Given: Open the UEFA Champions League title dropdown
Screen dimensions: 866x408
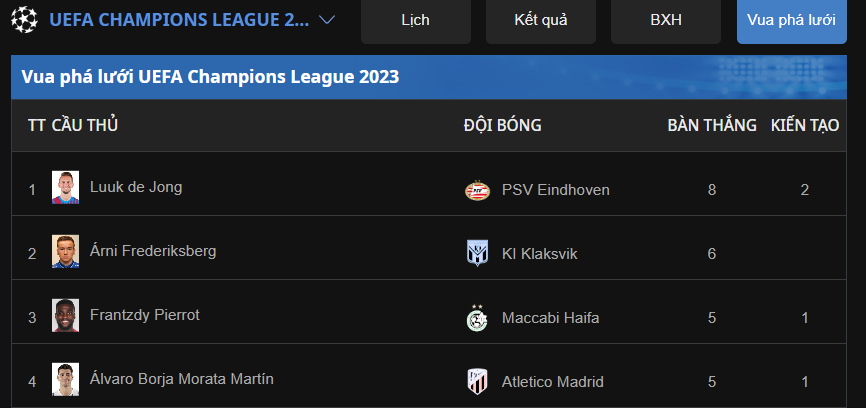Looking at the screenshot, I should 179,20.
